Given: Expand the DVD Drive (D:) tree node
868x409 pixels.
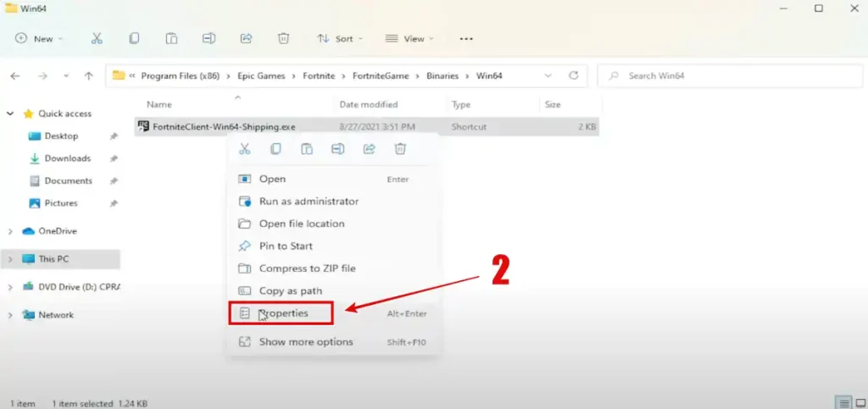Looking at the screenshot, I should coord(10,287).
